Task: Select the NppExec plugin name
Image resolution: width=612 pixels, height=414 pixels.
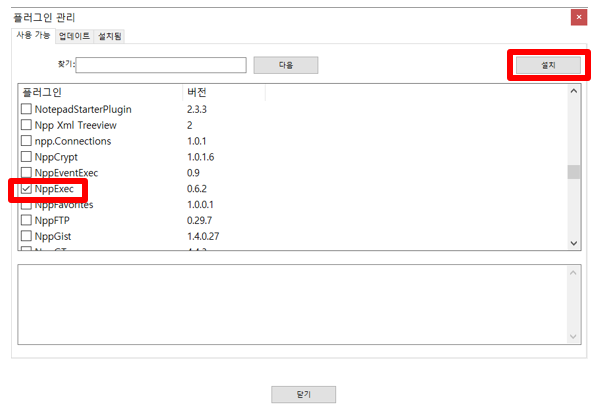Action: tap(54, 189)
